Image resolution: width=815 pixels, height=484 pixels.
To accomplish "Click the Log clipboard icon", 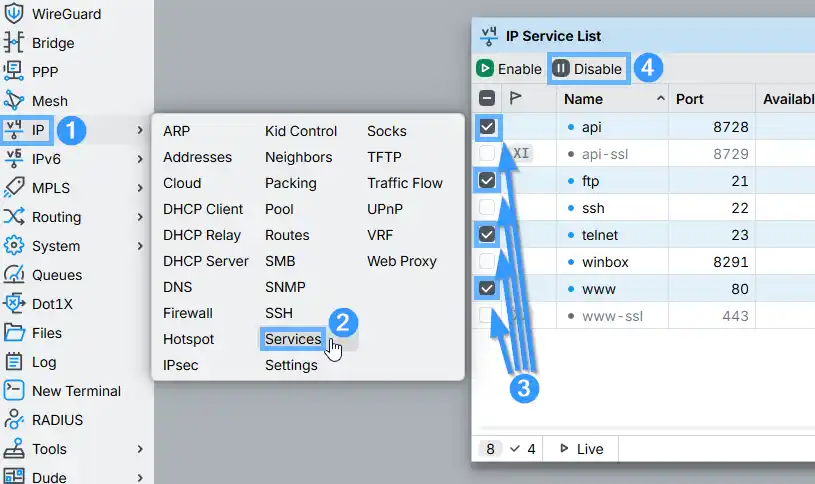I will (14, 362).
